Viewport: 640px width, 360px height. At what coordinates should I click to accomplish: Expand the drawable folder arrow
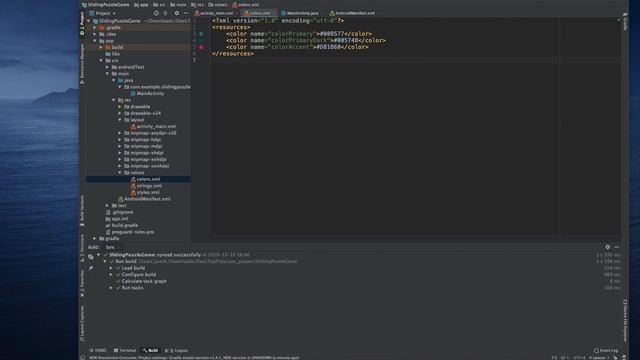[120, 107]
